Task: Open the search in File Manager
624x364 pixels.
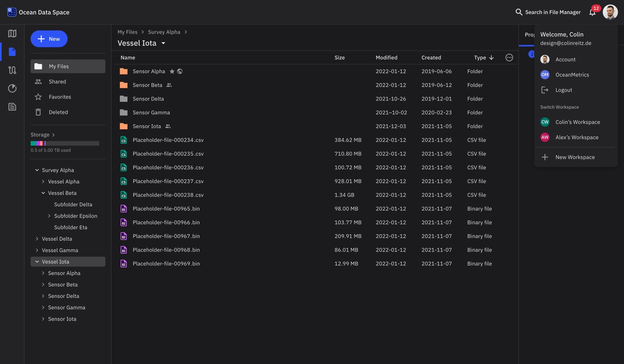Action: (519, 12)
